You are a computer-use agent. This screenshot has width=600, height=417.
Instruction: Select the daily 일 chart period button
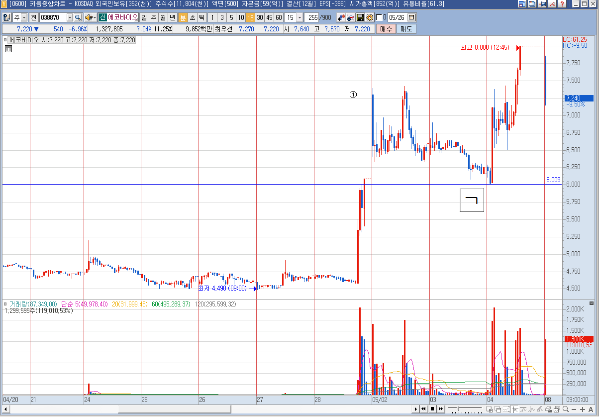click(144, 18)
